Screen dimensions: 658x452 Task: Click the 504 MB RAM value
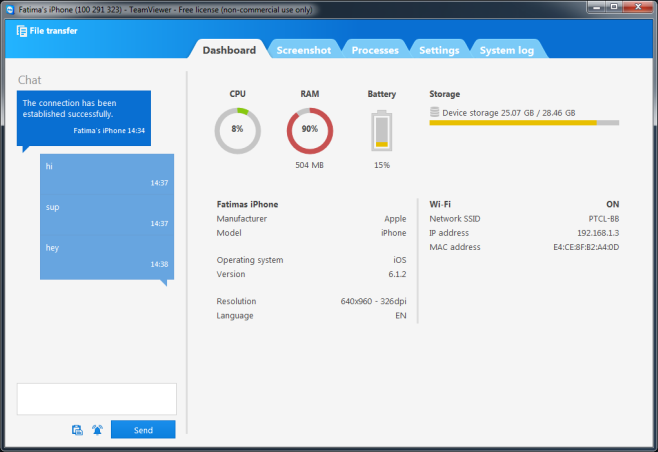(309, 165)
